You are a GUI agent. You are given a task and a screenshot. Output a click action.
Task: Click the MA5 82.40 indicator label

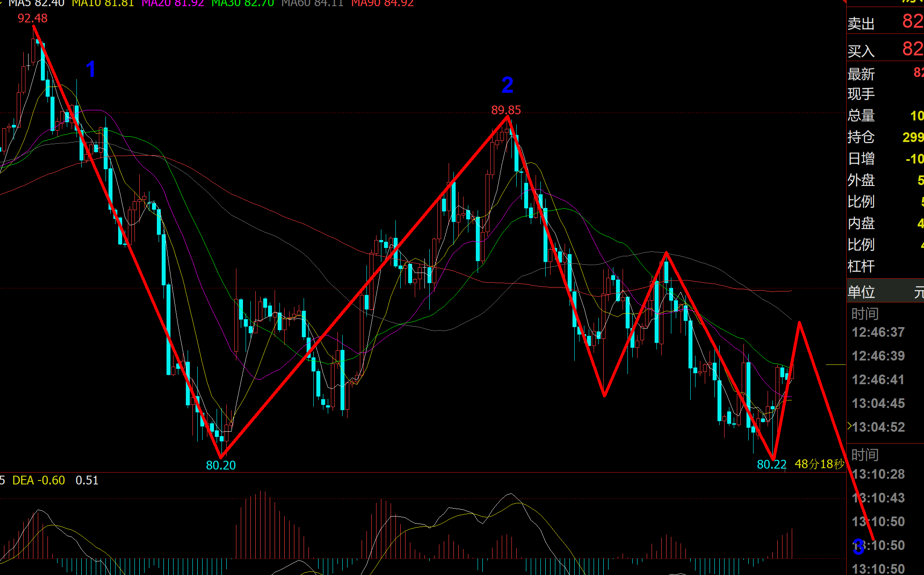point(36,4)
